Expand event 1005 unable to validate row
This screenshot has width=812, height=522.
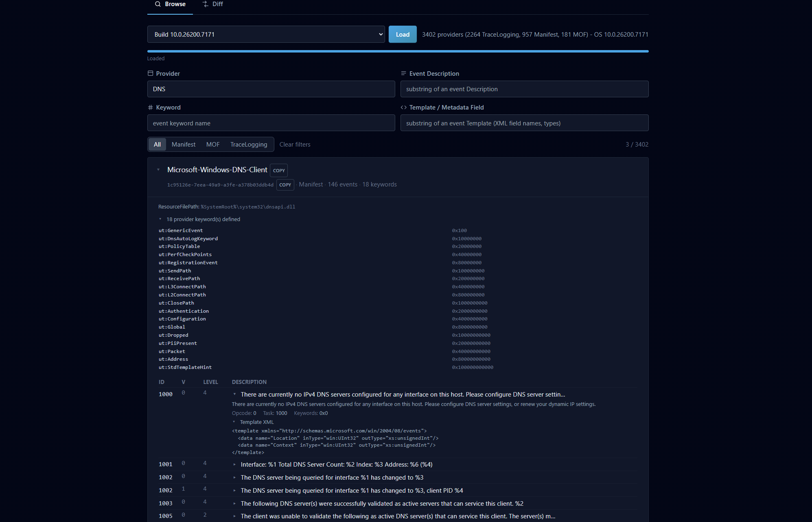coord(235,516)
